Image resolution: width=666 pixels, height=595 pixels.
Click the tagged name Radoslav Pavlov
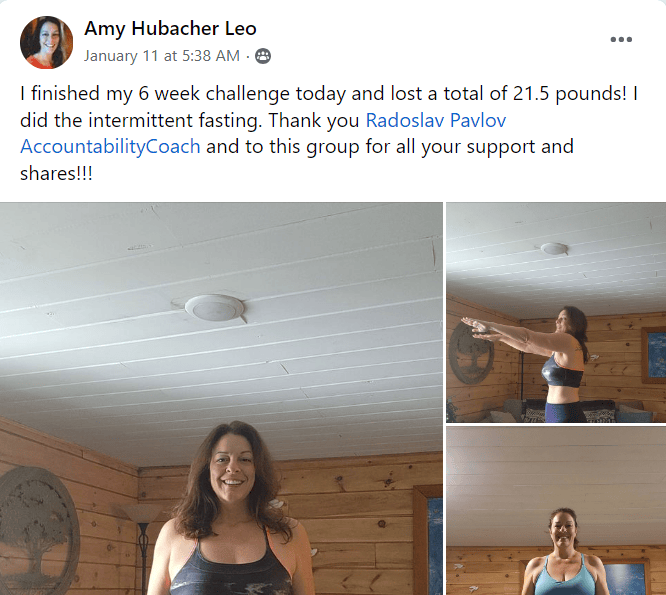pyautogui.click(x=436, y=120)
